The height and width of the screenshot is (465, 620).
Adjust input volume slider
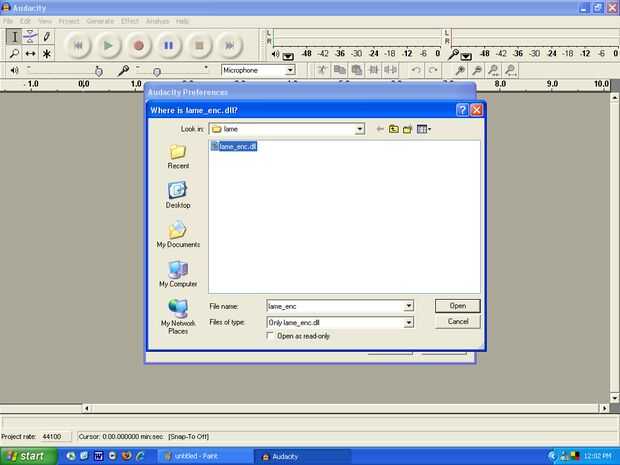pos(157,71)
